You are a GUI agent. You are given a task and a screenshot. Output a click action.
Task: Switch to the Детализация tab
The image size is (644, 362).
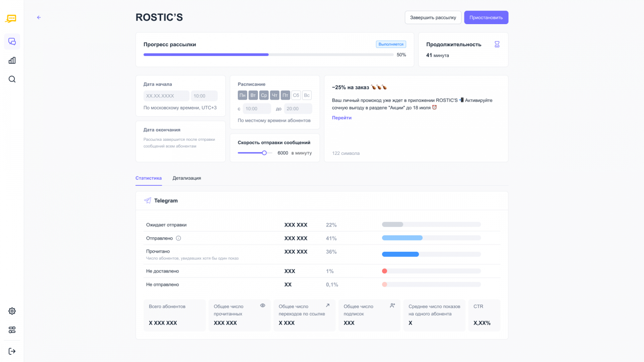point(187,178)
